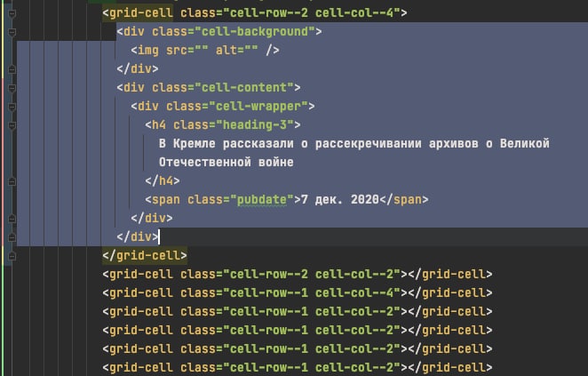Collapse the div cell-content fold marker

[x=12, y=88]
